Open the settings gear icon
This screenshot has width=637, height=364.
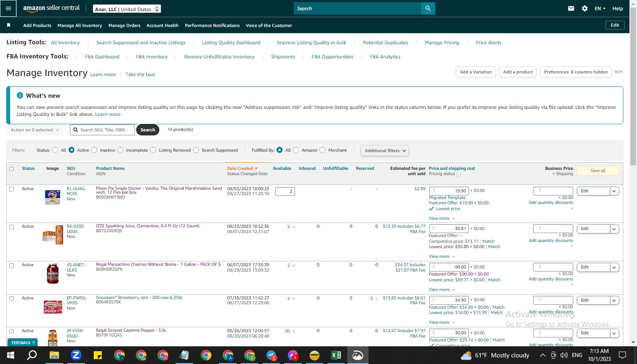[x=585, y=8]
